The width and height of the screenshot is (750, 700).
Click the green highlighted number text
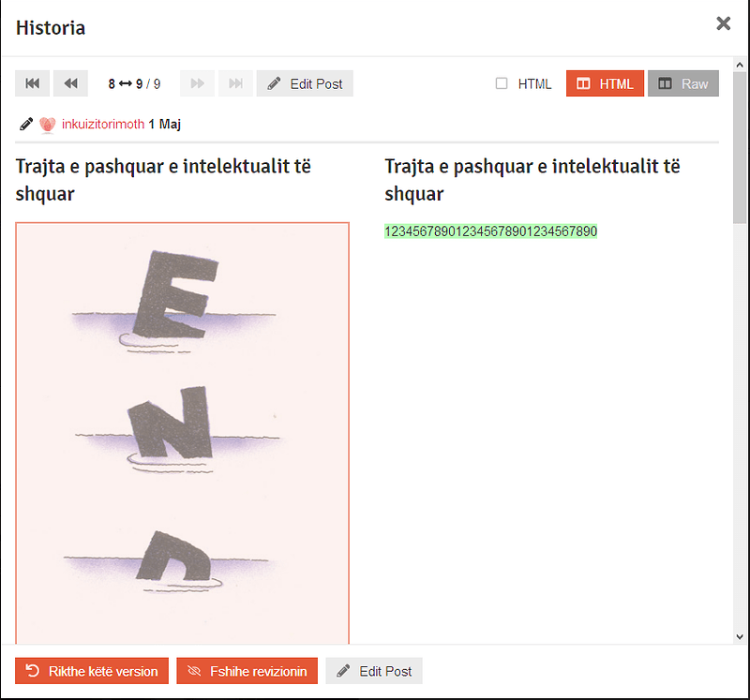(x=490, y=231)
